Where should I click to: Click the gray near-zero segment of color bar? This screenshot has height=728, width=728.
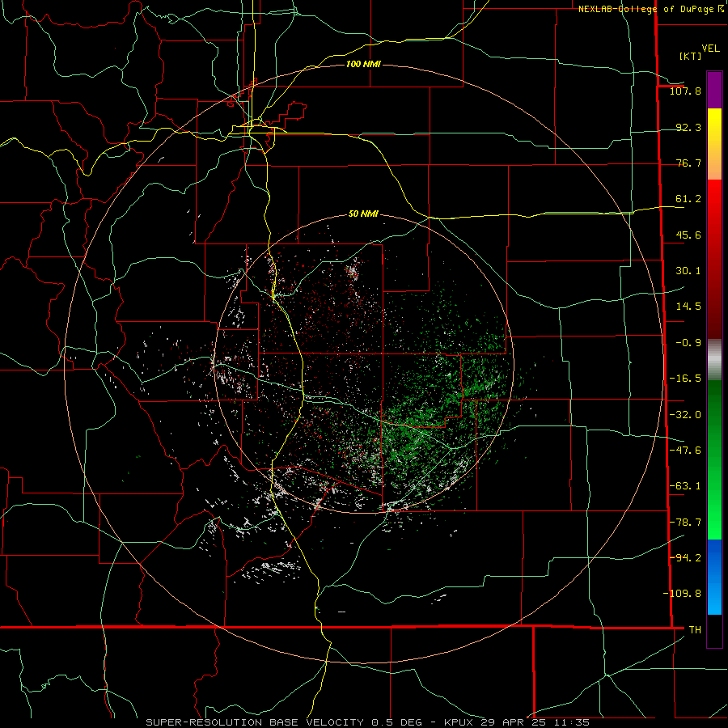pos(714,360)
